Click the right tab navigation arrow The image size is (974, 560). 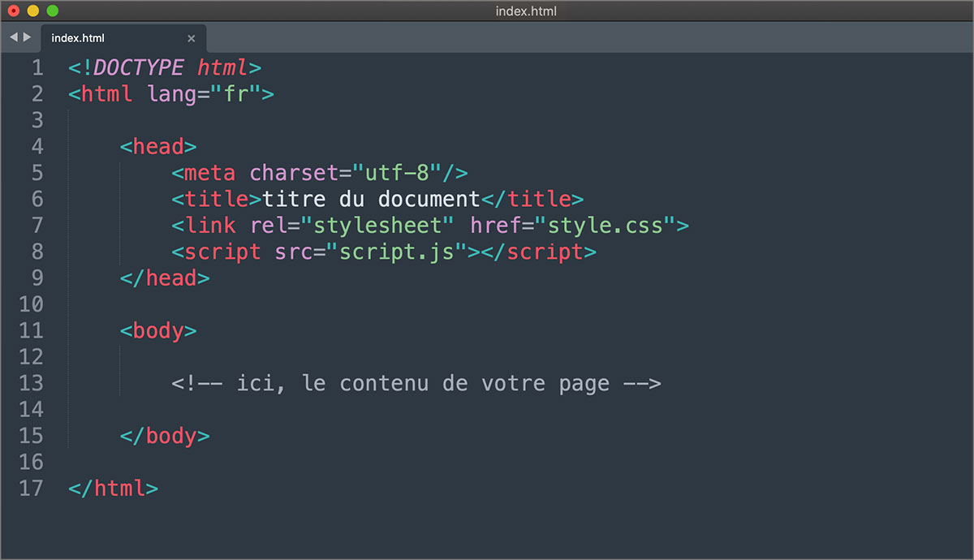(28, 37)
